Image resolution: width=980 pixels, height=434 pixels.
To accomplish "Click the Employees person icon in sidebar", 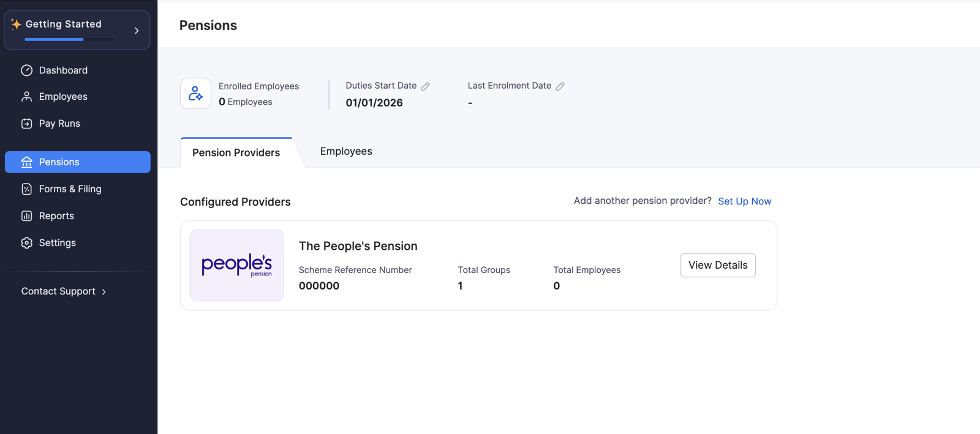I will coord(26,97).
